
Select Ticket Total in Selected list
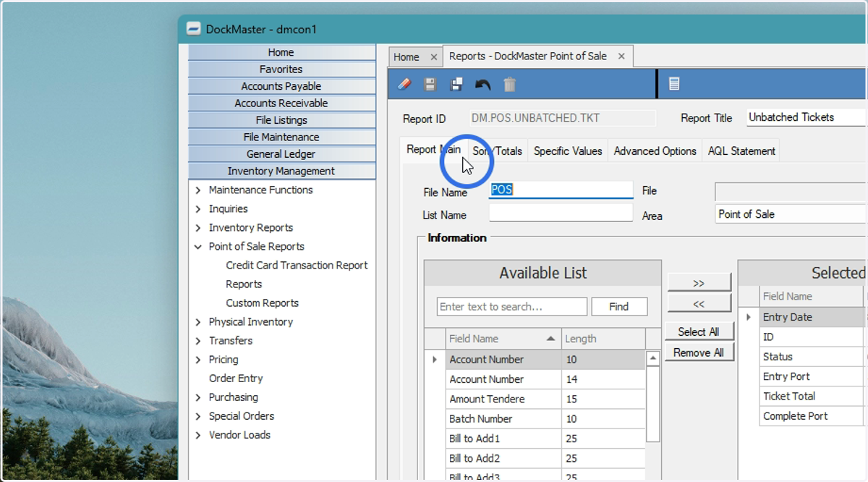(x=813, y=396)
